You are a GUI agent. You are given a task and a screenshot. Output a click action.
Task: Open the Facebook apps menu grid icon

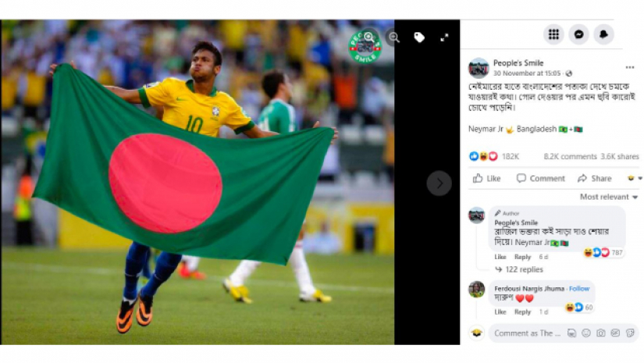click(x=553, y=34)
